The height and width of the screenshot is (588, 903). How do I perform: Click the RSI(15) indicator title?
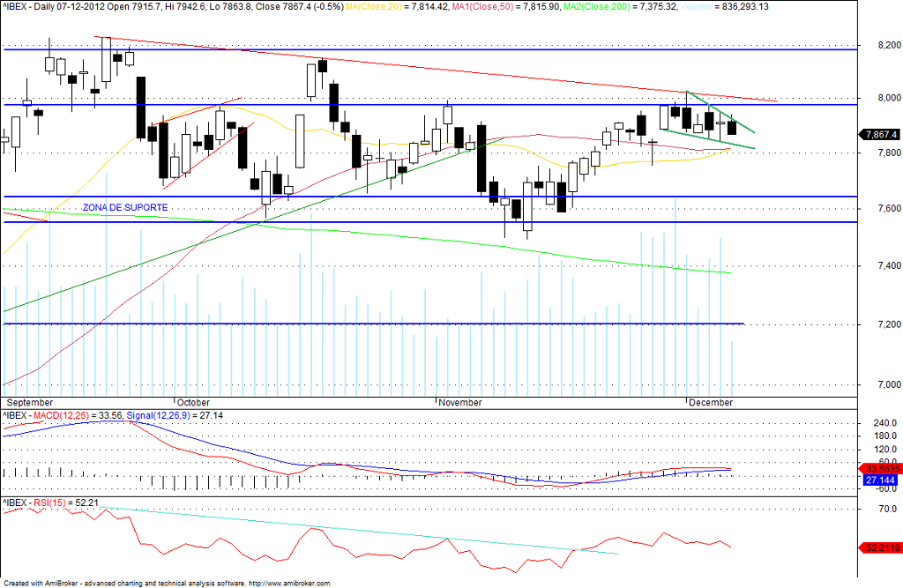click(49, 502)
